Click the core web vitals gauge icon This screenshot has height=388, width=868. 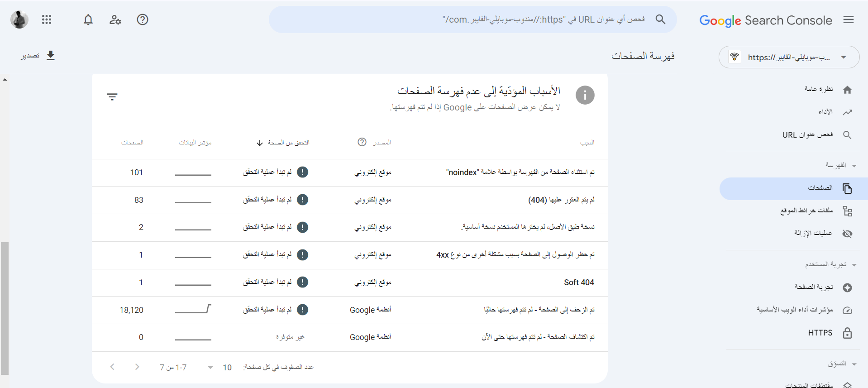(848, 310)
